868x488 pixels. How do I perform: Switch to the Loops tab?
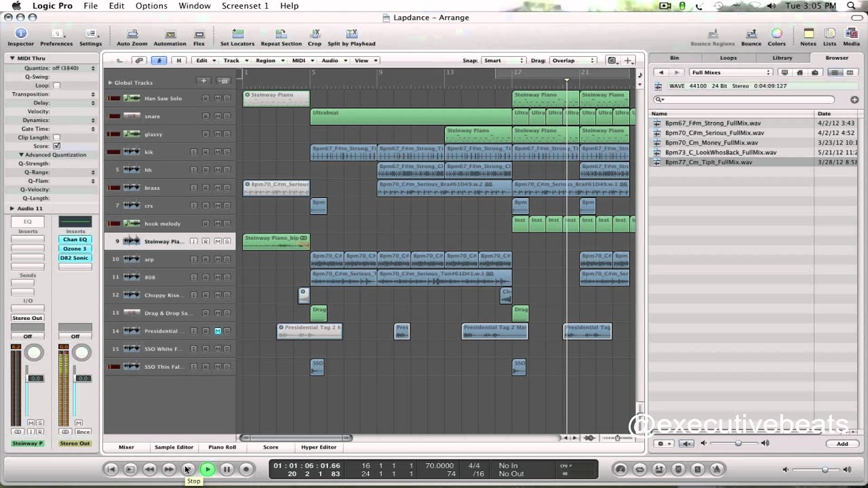[728, 58]
